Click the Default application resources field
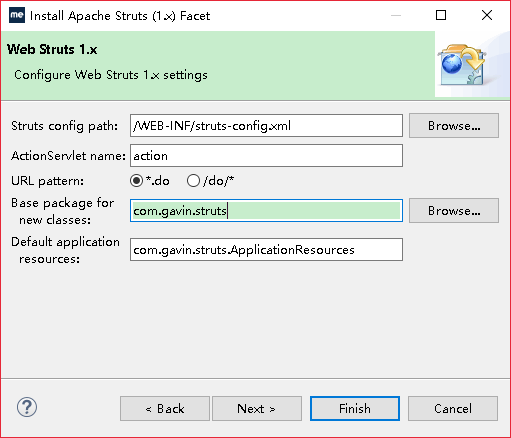 266,250
